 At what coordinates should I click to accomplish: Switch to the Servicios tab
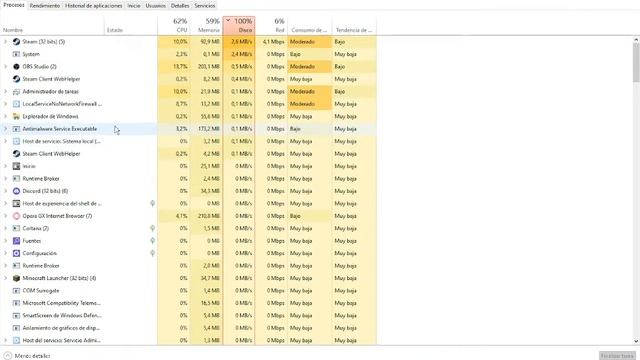(204, 6)
